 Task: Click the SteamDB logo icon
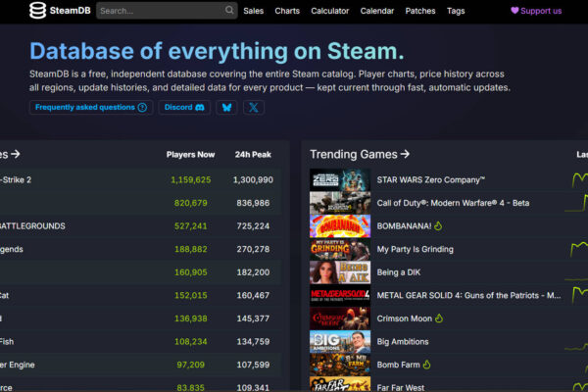click(x=37, y=11)
